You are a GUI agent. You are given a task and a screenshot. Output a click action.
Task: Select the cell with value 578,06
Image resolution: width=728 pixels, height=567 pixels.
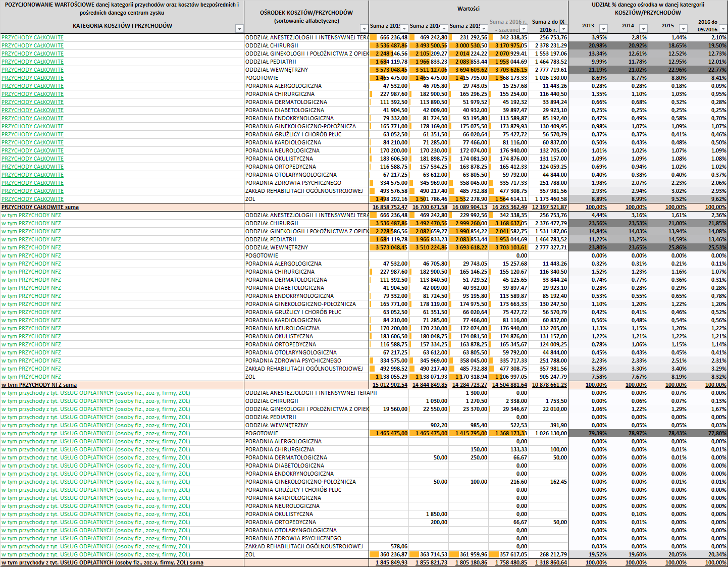point(389,546)
